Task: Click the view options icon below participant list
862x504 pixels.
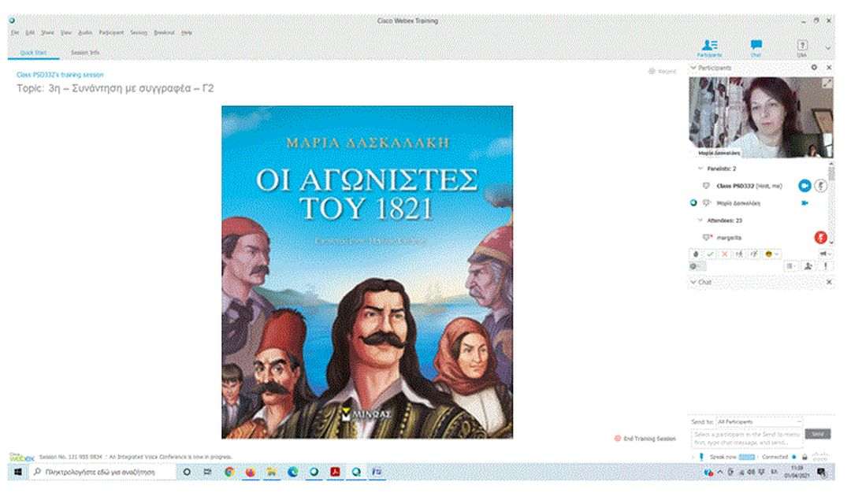Action: pyautogui.click(x=791, y=266)
